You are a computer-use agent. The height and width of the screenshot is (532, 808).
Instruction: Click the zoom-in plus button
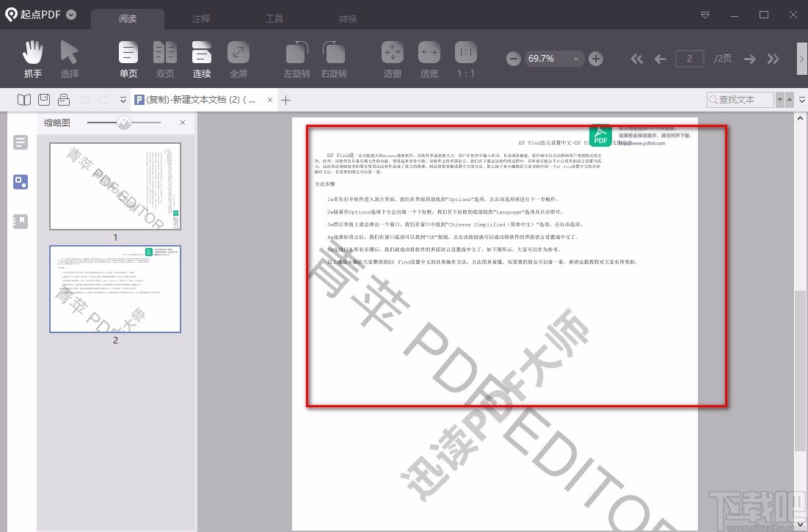tap(596, 58)
